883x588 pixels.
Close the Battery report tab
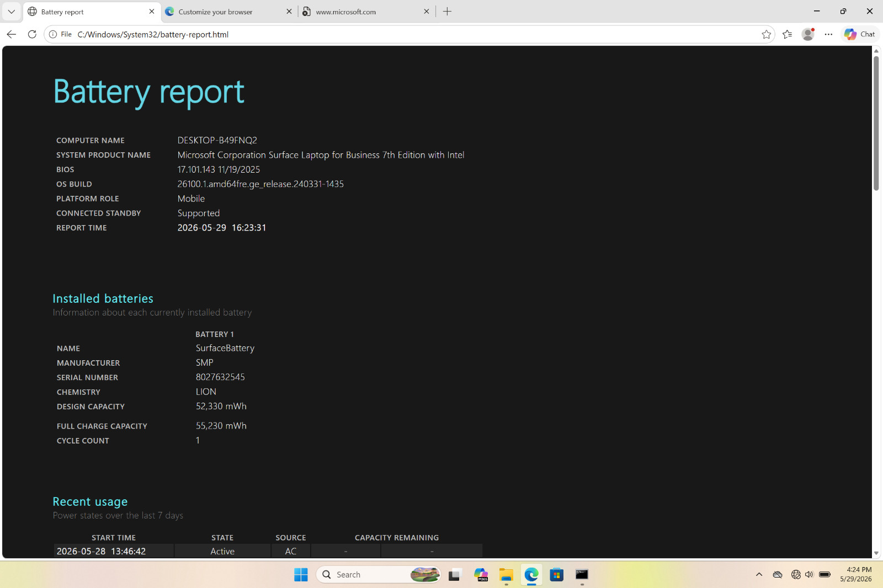click(152, 12)
